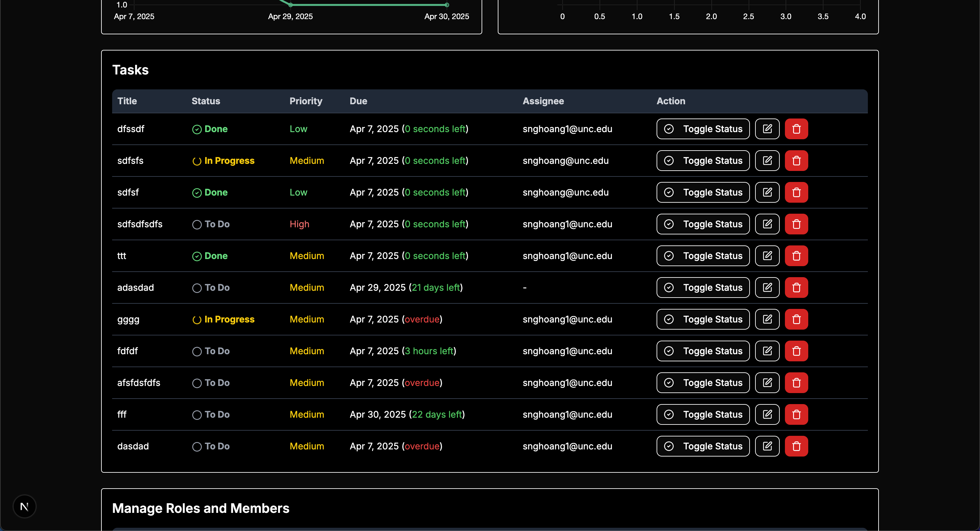
Task: Toggle status of gggg task
Action: pyautogui.click(x=703, y=319)
